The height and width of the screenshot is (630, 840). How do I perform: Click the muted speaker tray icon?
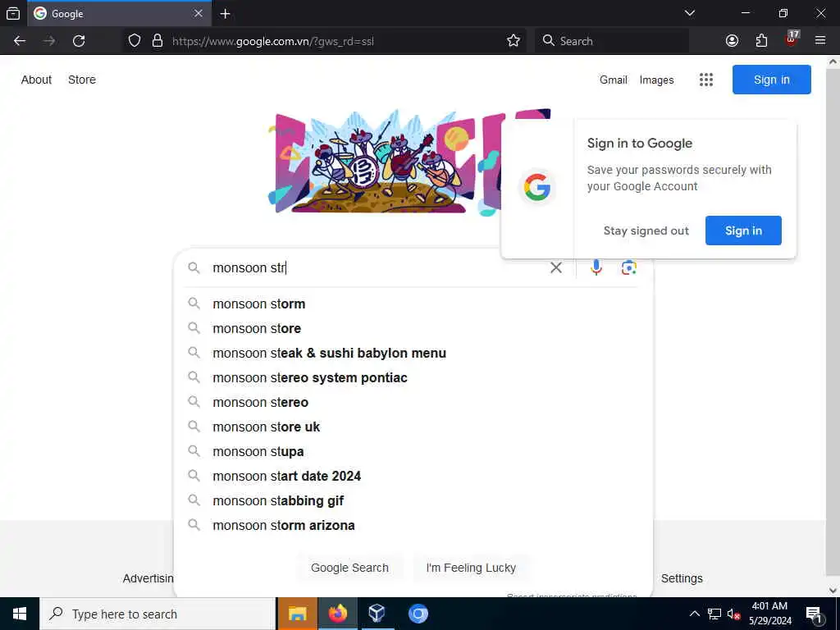(733, 614)
